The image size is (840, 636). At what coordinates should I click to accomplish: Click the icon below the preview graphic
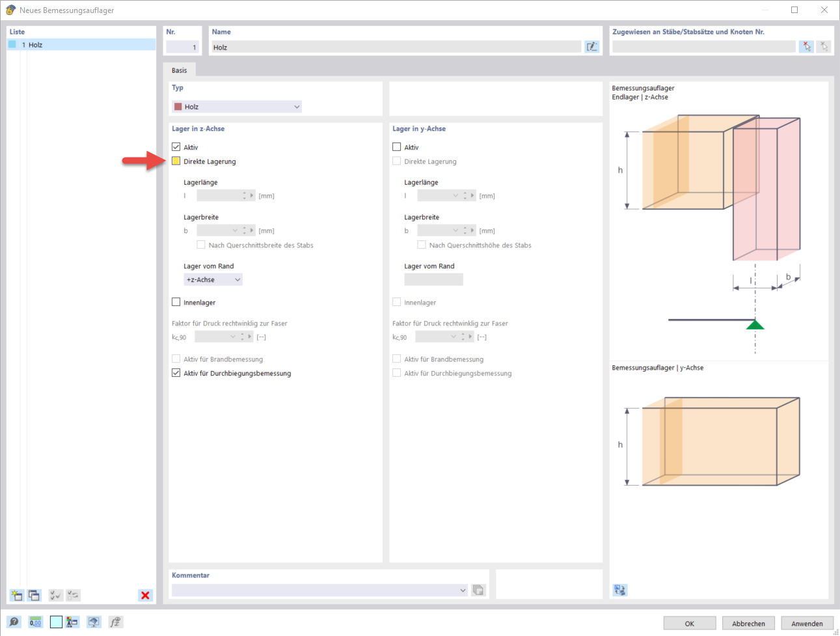tap(619, 590)
